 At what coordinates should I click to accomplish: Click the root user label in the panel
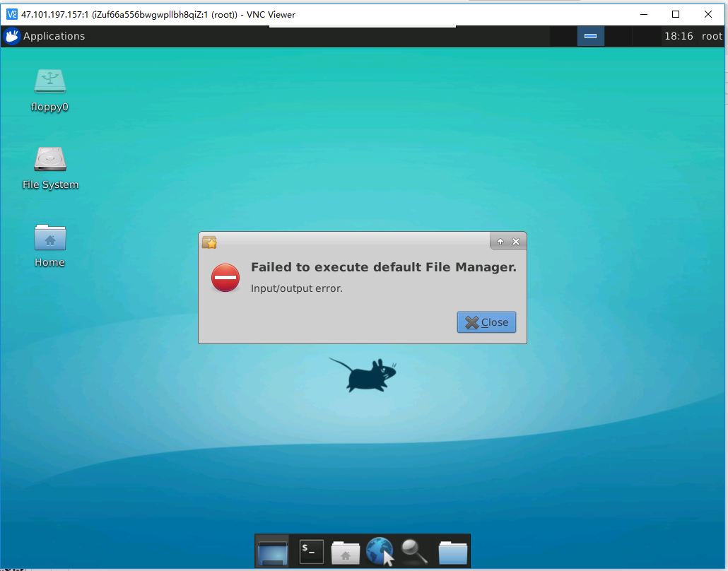pyautogui.click(x=712, y=36)
